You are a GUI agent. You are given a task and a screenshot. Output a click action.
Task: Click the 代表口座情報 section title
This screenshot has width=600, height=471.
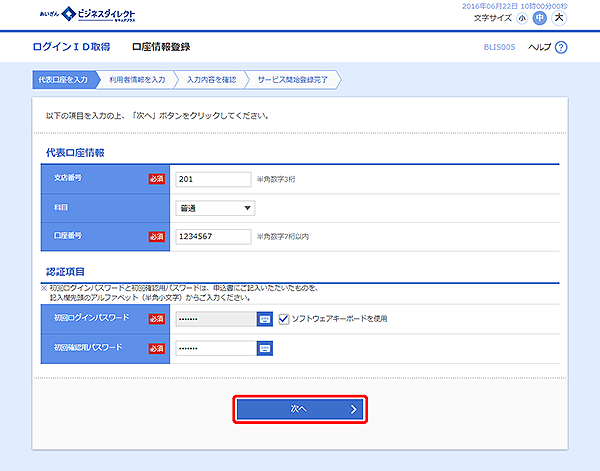point(75,153)
